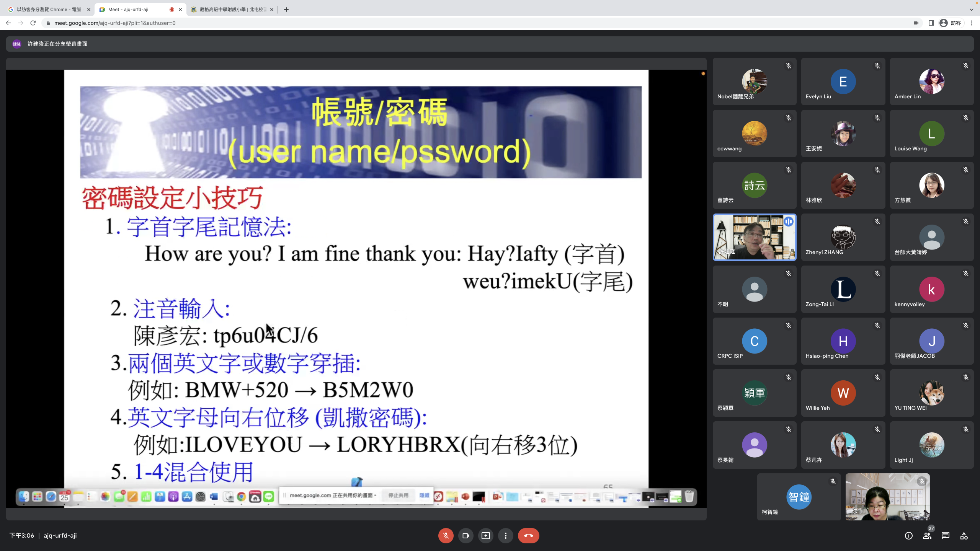Switch to the guest mode Chrome tab
Viewport: 980px width, 551px height.
click(48, 10)
